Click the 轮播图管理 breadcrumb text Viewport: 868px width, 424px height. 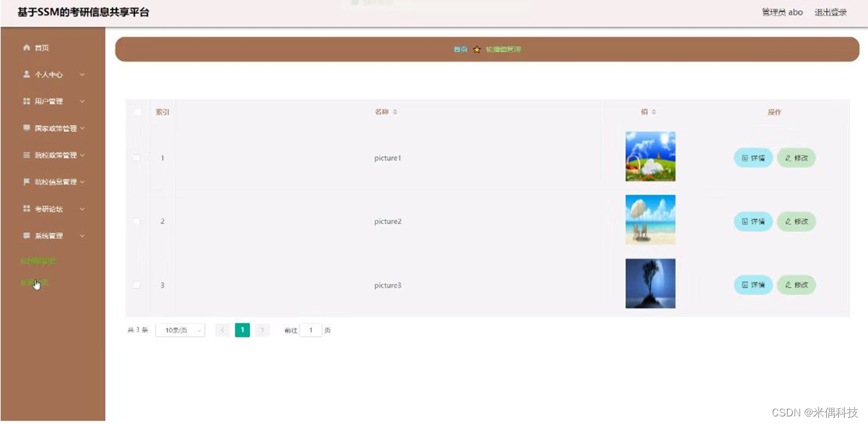coord(504,49)
